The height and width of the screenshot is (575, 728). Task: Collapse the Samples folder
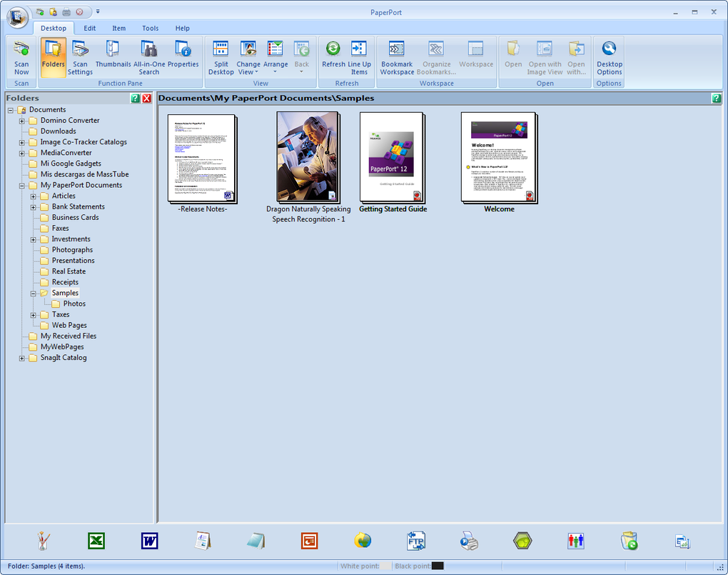point(34,294)
